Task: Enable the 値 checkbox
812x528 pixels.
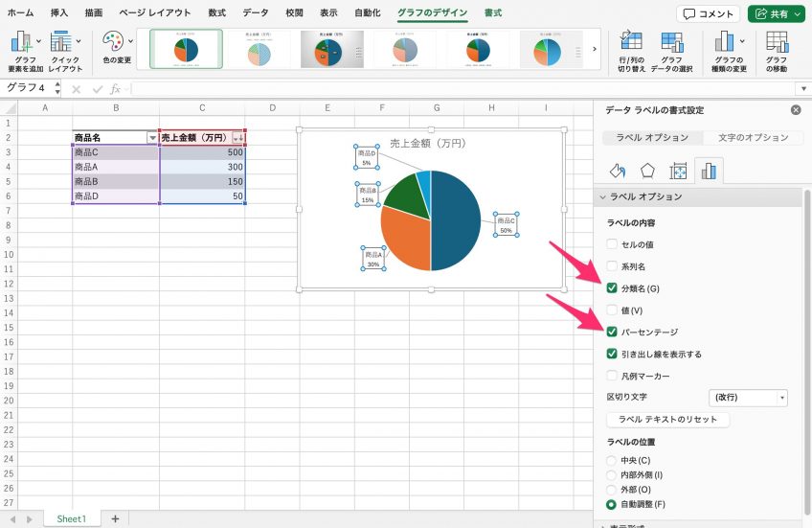Action: click(x=612, y=310)
